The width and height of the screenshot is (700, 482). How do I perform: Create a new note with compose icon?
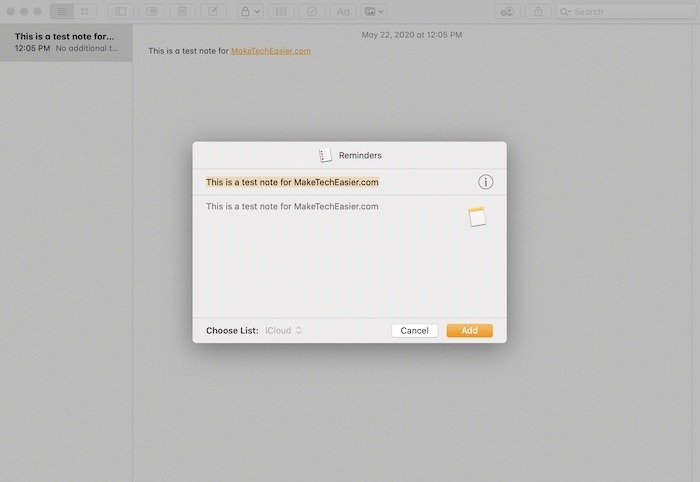(x=213, y=12)
